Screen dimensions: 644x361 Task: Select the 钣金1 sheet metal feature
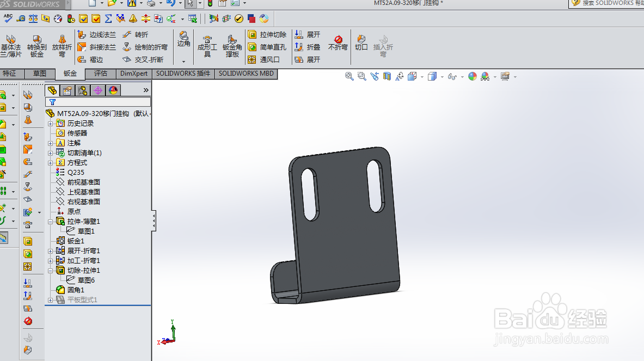click(x=71, y=241)
